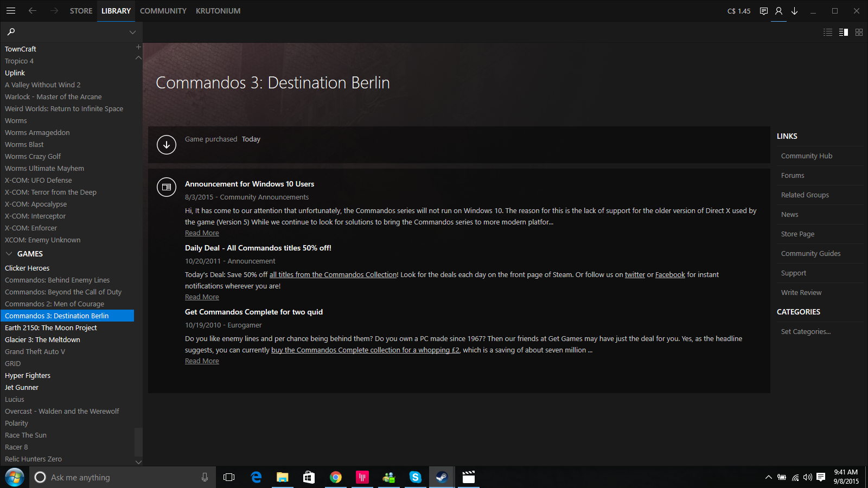Add a shelf with the plus icon
Screen dimensions: 868x488
tap(138, 47)
